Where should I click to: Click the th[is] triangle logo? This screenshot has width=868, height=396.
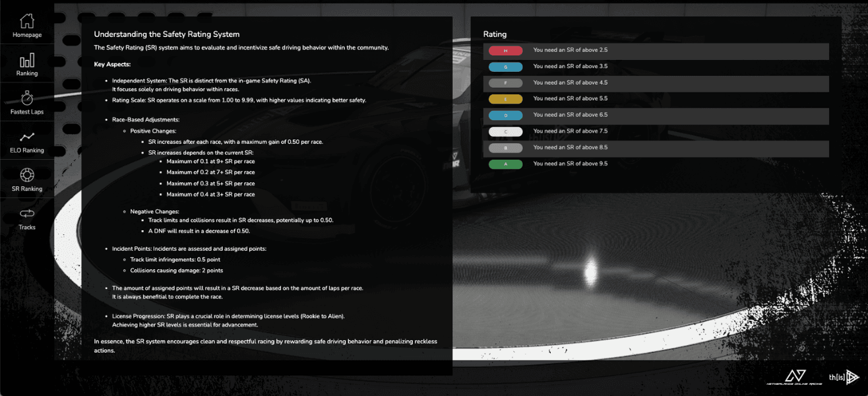pos(845,377)
